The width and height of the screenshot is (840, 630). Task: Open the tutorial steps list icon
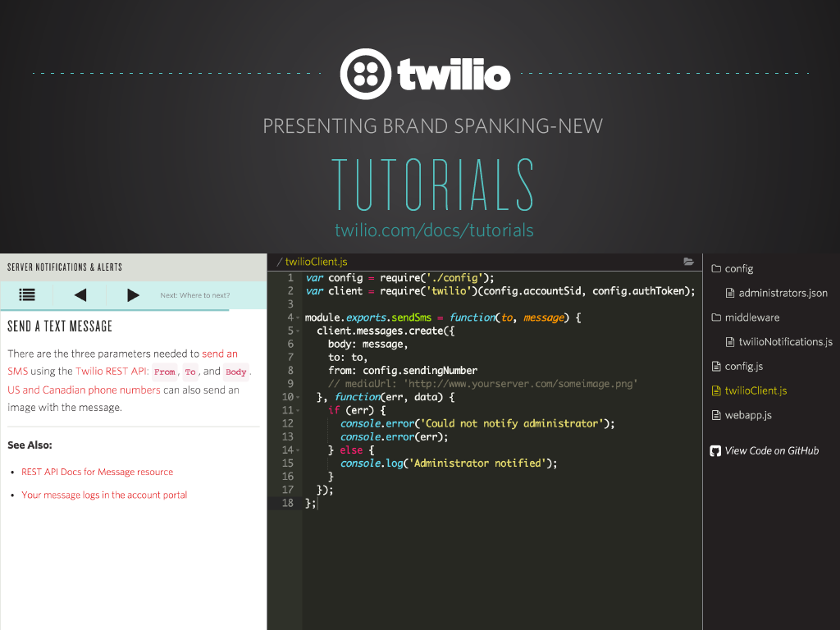click(27, 294)
